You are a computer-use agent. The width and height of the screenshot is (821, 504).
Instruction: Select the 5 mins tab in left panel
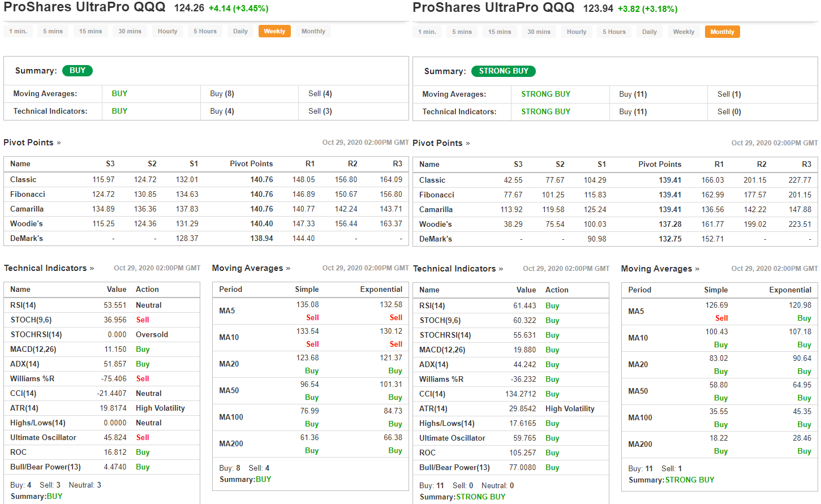[x=53, y=31]
